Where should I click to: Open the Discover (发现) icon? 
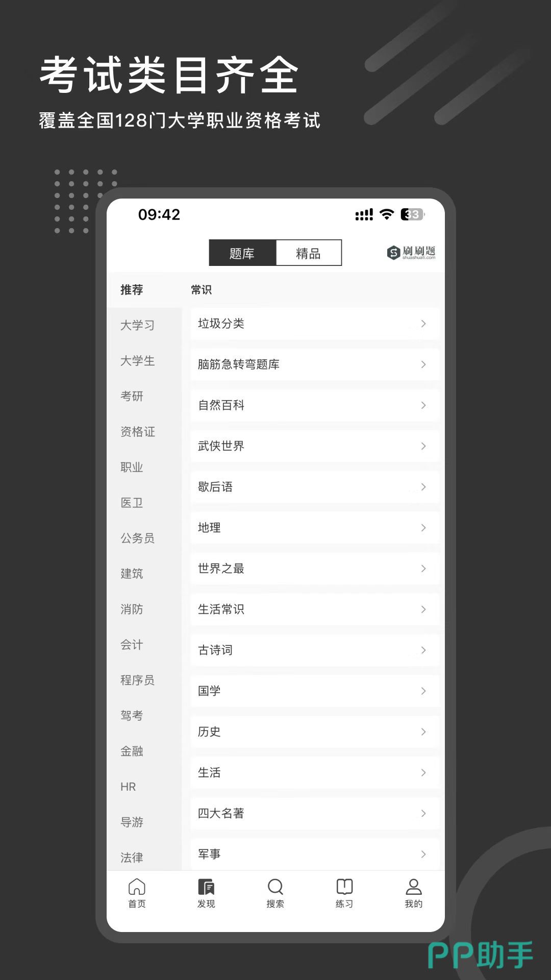tap(206, 888)
